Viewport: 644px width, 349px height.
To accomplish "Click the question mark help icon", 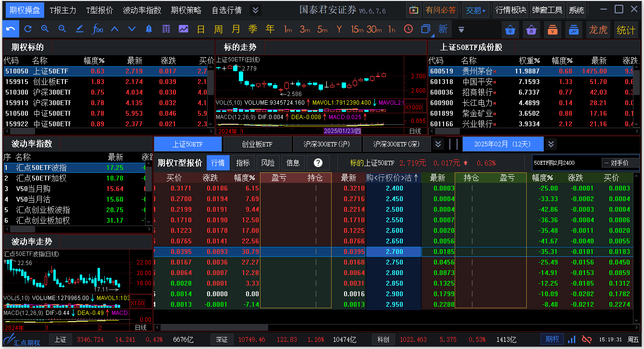I will click(x=318, y=163).
